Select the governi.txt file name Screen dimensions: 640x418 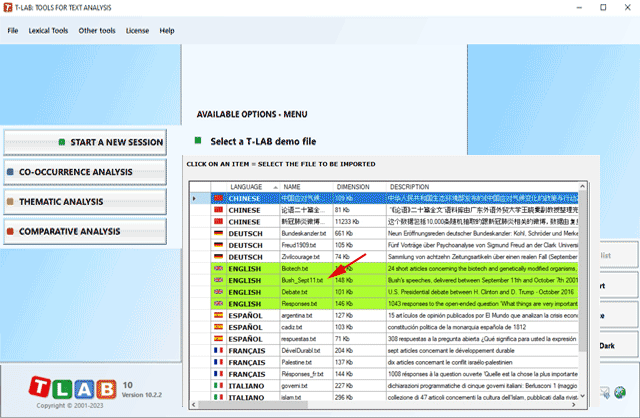[x=295, y=386]
